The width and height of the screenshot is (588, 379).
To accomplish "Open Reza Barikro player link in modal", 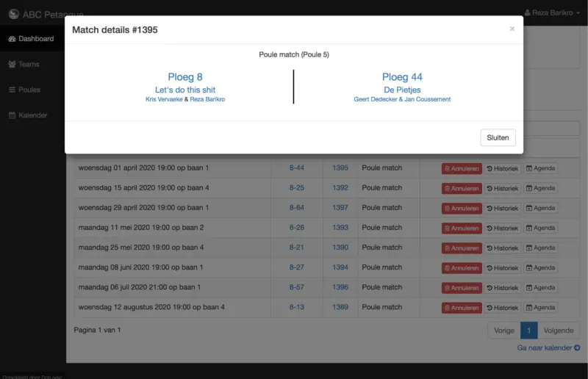I will (207, 99).
